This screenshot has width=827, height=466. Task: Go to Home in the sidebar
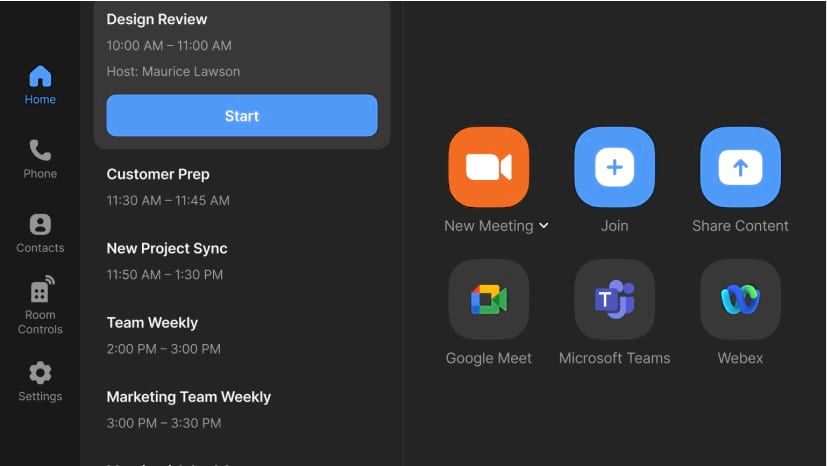[40, 85]
